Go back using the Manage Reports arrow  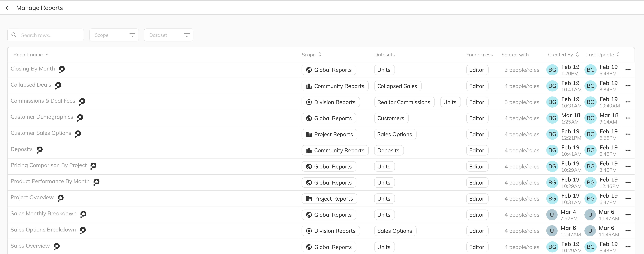(x=7, y=8)
